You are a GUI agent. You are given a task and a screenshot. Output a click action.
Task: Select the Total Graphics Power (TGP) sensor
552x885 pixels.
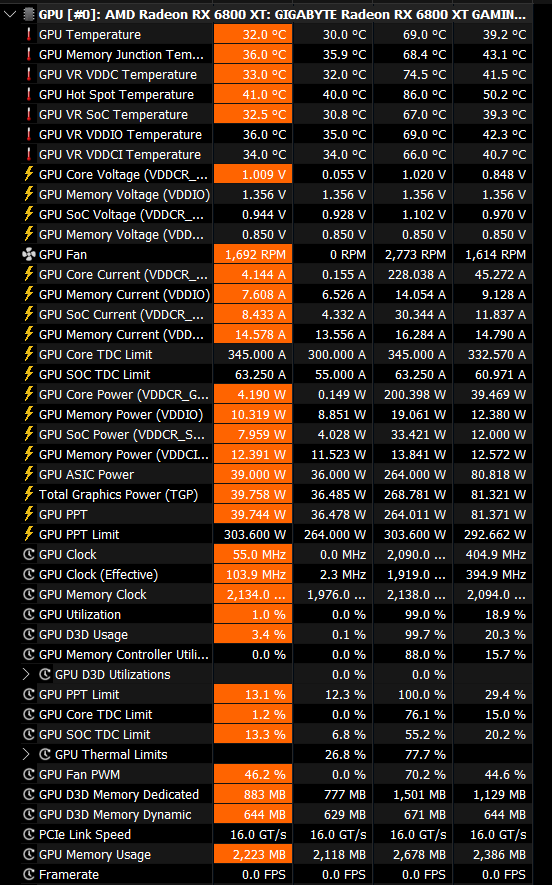tap(277, 494)
